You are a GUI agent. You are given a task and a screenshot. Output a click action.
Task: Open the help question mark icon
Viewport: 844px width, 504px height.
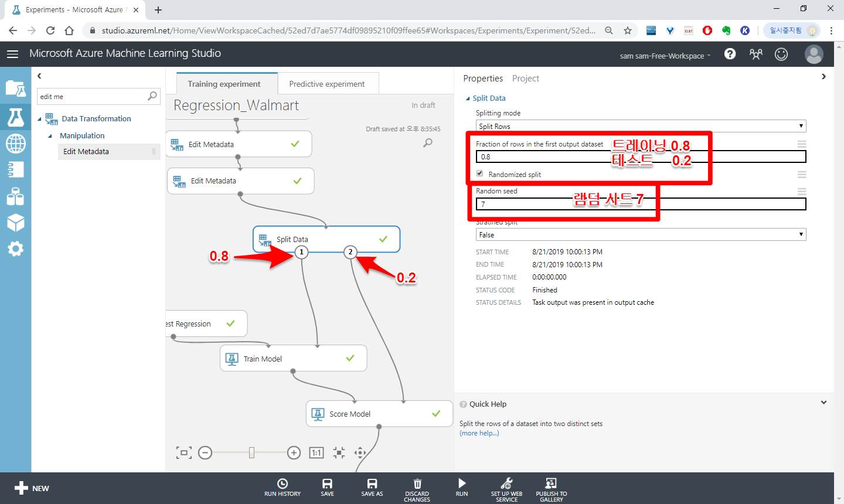[x=730, y=54]
